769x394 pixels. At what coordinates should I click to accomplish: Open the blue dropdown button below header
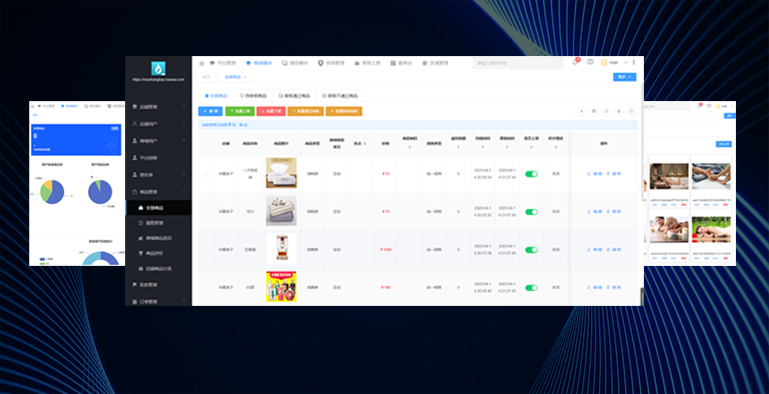coord(624,77)
